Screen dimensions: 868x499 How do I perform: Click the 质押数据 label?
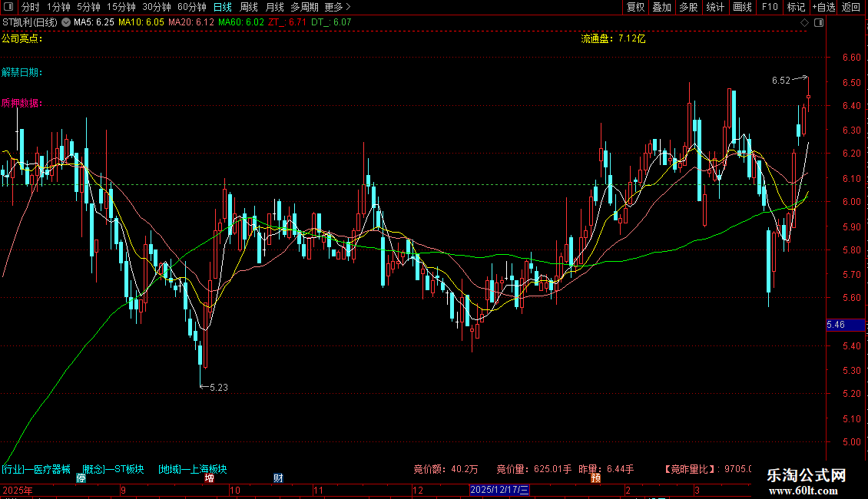22,103
